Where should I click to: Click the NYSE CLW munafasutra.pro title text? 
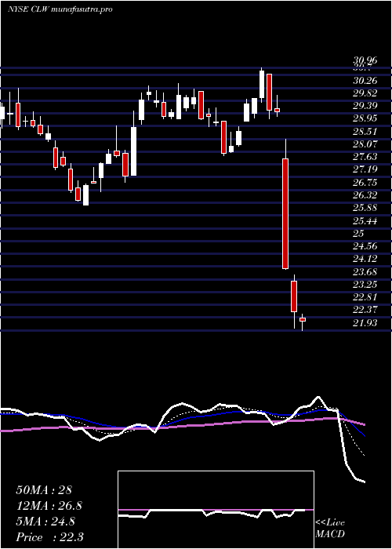60,9
